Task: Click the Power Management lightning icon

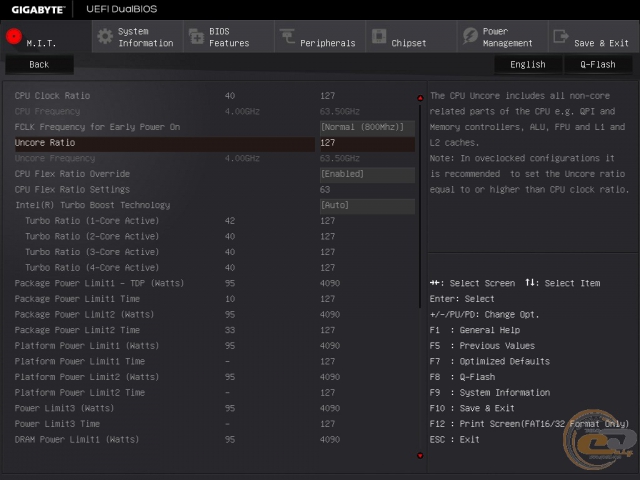Action: click(470, 36)
